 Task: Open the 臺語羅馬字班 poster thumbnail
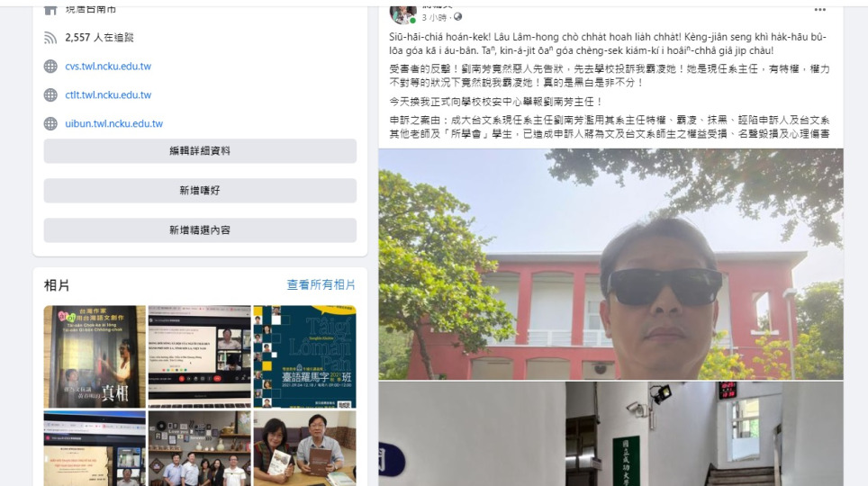click(x=304, y=356)
